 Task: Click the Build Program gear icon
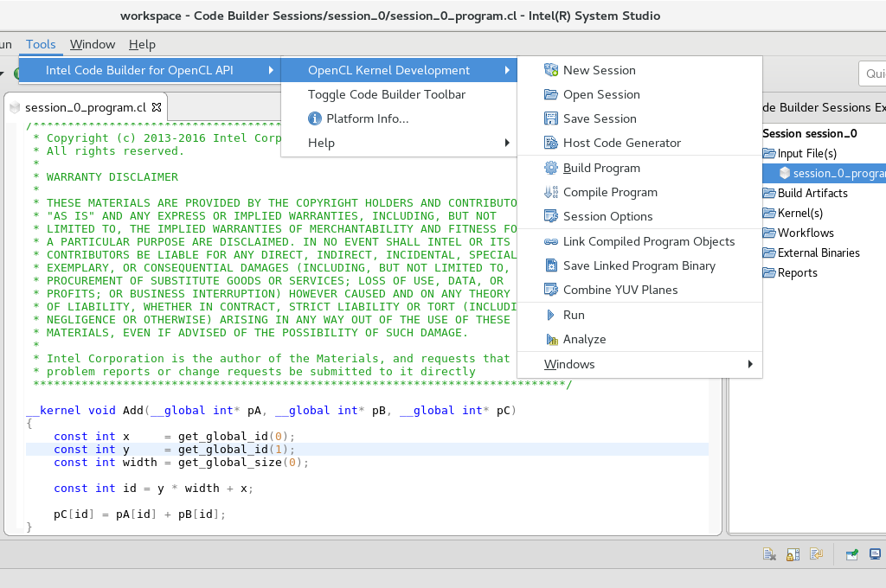tap(551, 168)
